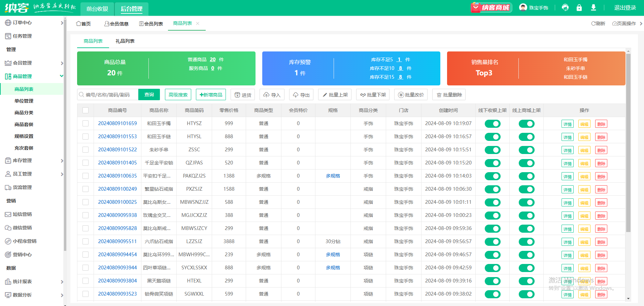Toggle 线下收银上架 for 朱砂手串

coord(493,150)
